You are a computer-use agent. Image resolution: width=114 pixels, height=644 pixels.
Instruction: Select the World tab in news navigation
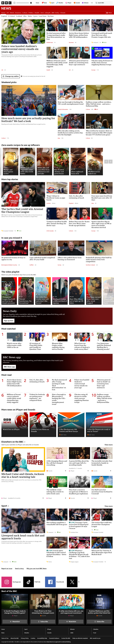12,13
